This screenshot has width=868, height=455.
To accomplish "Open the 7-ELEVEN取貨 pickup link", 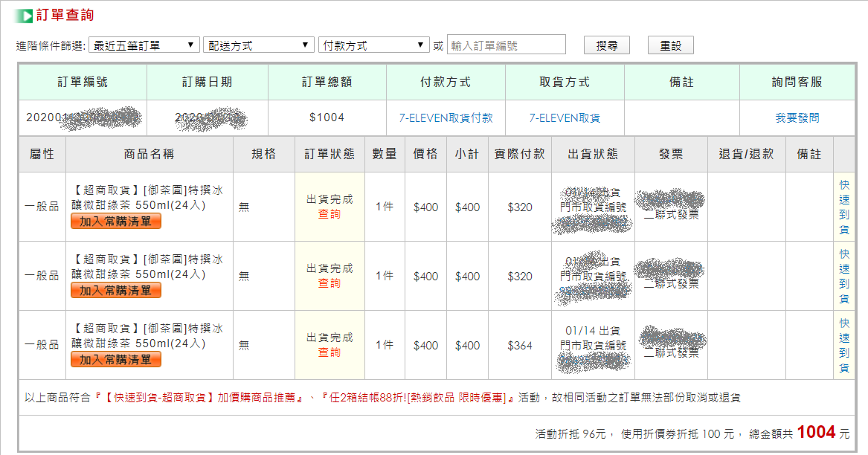I will 565,117.
